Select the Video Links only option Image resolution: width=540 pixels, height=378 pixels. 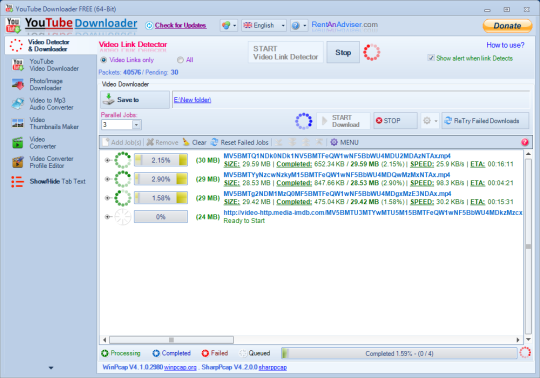tap(127, 60)
